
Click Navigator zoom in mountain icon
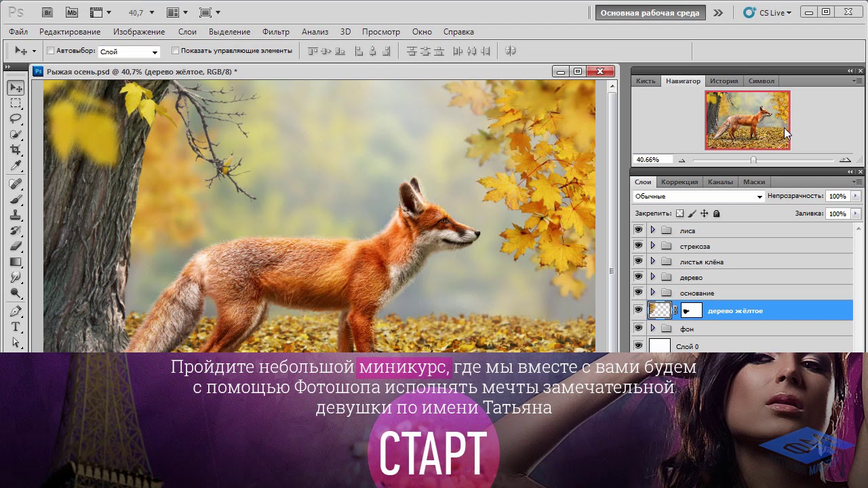[845, 160]
